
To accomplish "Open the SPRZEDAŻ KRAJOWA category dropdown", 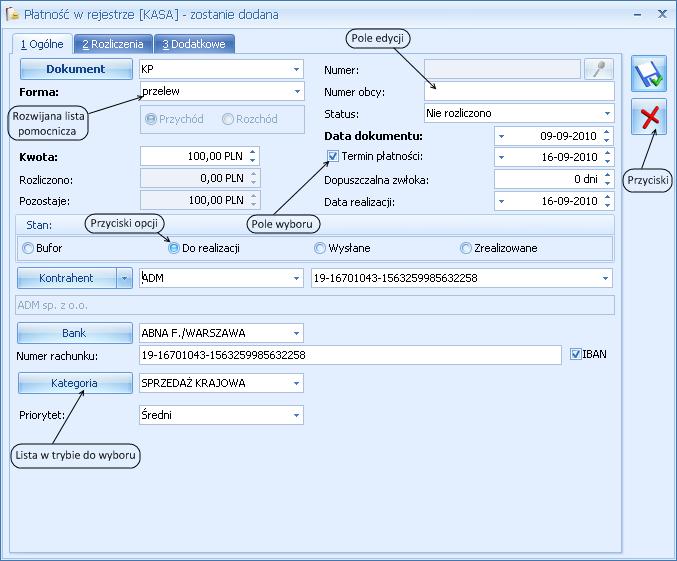I will click(296, 383).
